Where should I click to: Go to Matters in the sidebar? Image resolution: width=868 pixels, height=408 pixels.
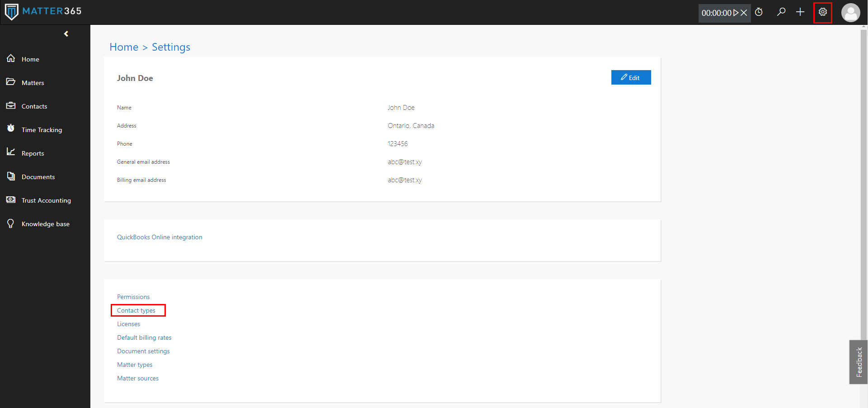[x=33, y=83]
